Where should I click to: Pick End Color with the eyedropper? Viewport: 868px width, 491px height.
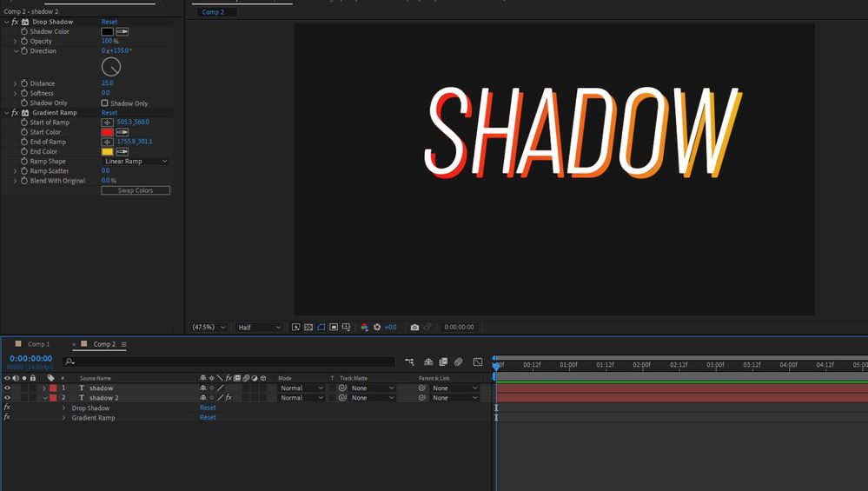[123, 152]
